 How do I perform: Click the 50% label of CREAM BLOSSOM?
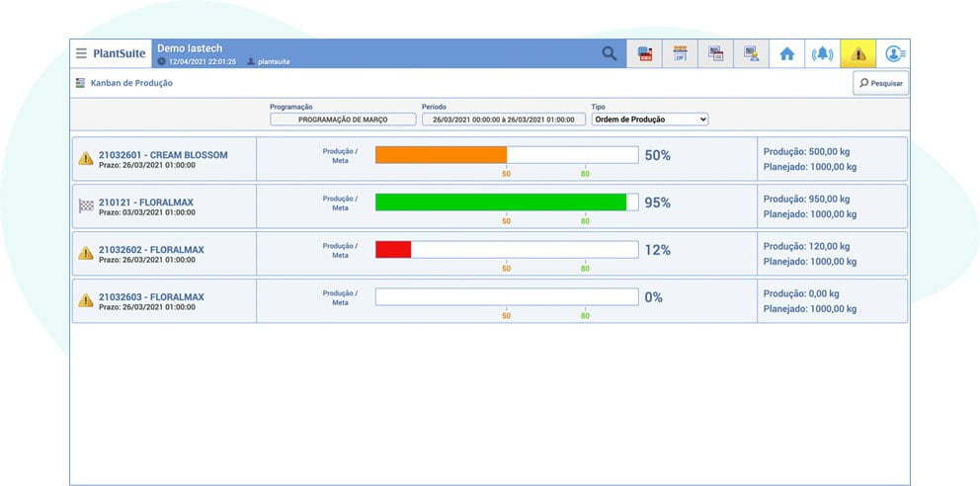(658, 155)
